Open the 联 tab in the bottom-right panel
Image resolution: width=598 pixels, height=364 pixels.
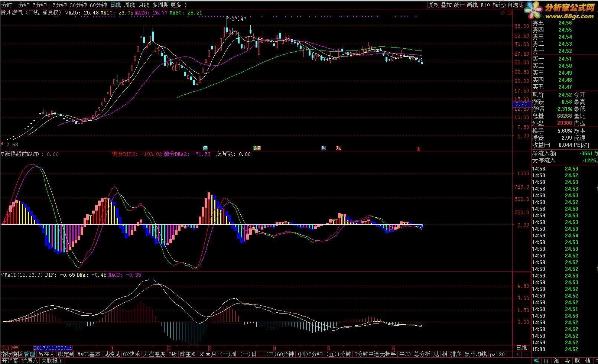tap(578, 361)
